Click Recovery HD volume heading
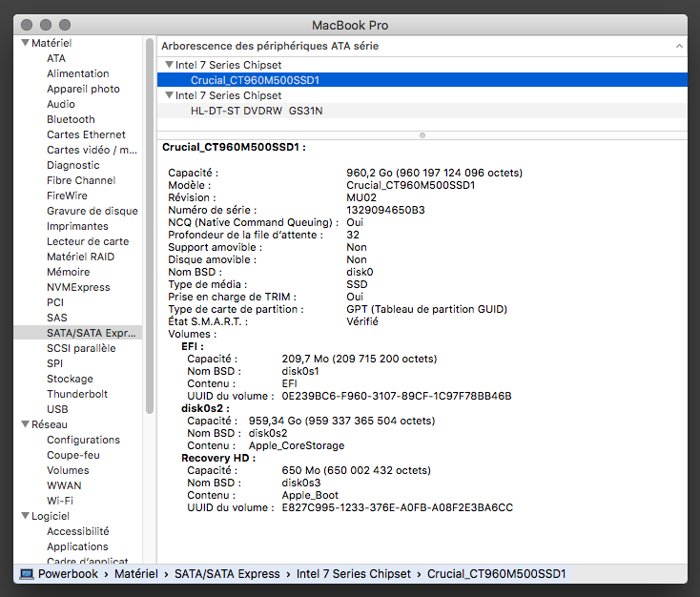Screen dimensions: 700x597 coord(218,458)
